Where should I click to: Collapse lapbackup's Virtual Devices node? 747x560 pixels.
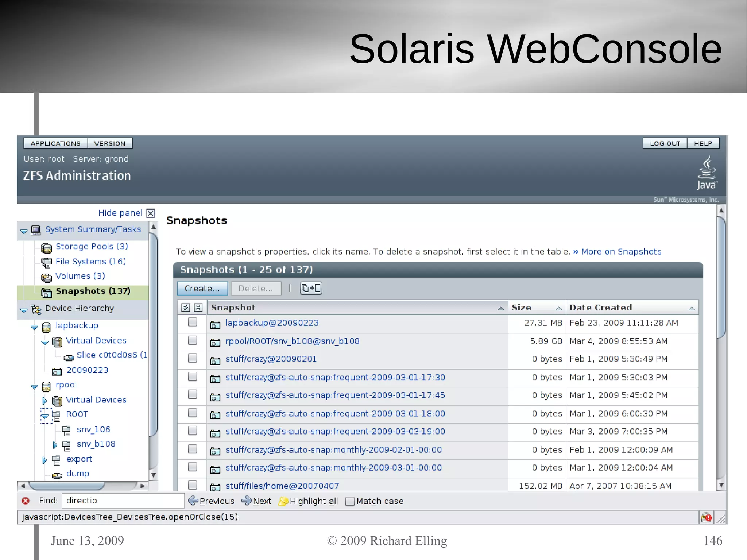pos(45,343)
